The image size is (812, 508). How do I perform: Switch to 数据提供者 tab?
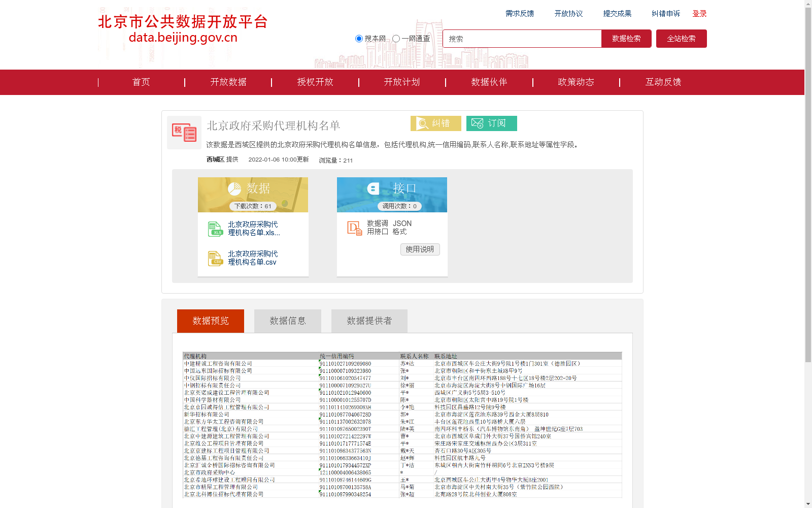pos(369,321)
